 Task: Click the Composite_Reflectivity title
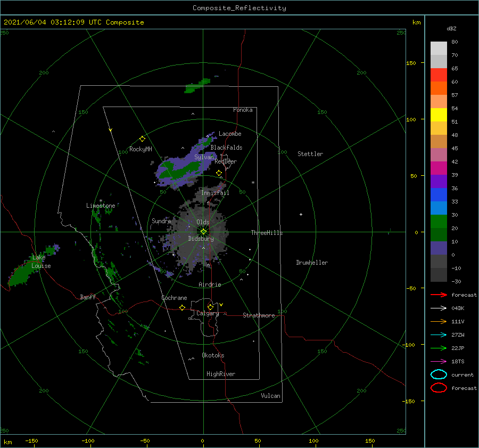pos(240,8)
